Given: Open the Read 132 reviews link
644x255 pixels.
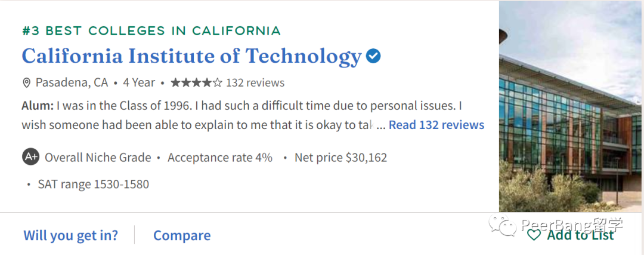Looking at the screenshot, I should 436,125.
